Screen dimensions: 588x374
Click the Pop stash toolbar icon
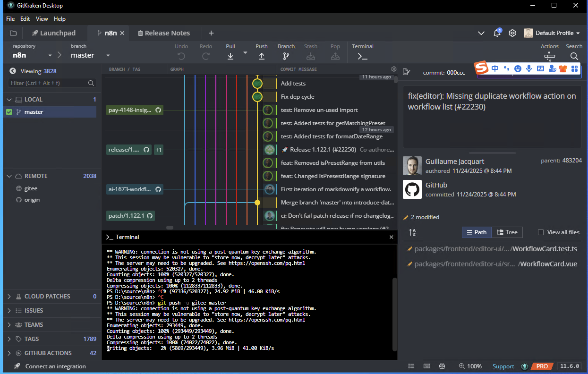click(x=335, y=56)
